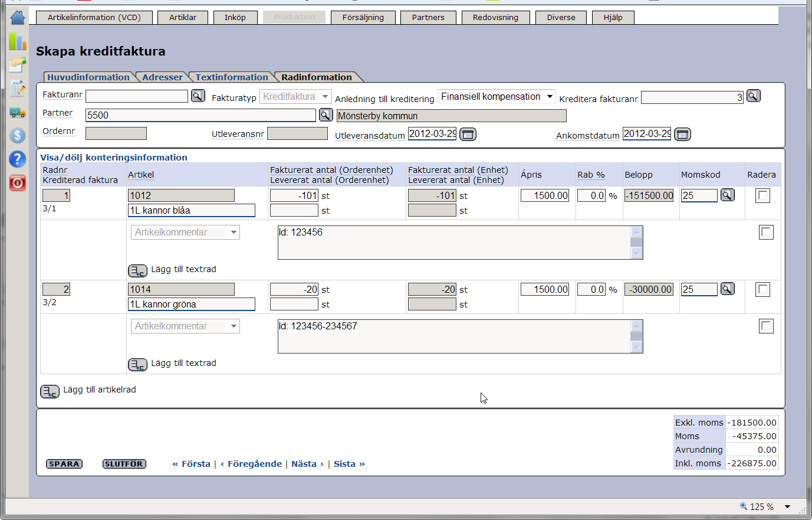Click Momskod field for row 1012
The image size is (812, 520).
699,195
